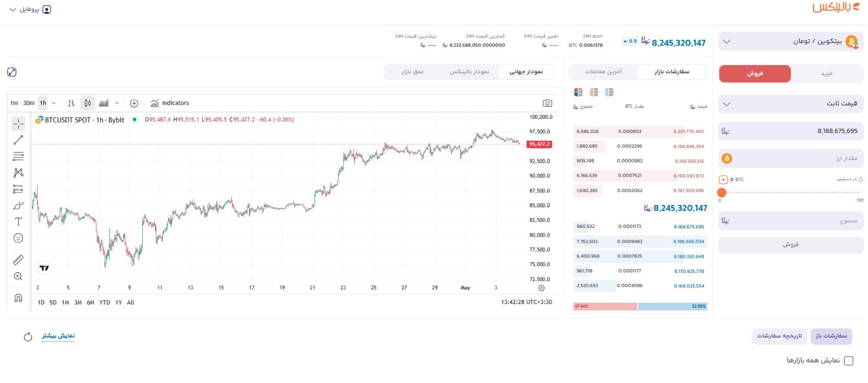Screen dimensions: 868x383
Task: Set chart range to 6M
Action: [x=90, y=303]
